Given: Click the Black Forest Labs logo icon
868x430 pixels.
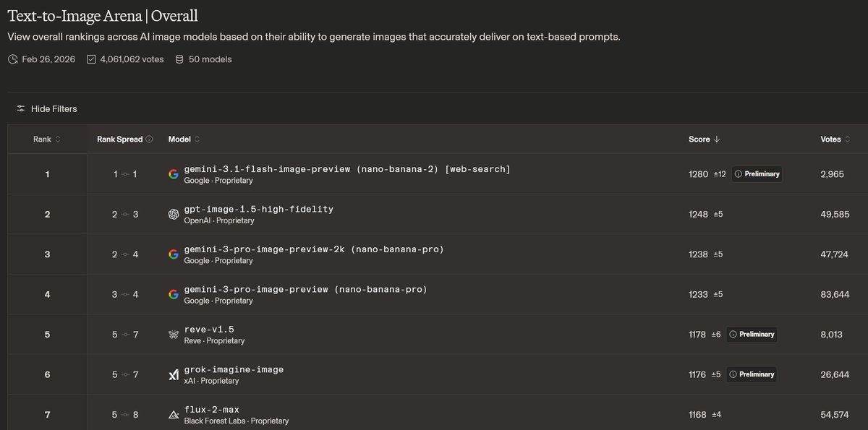Looking at the screenshot, I should click(x=174, y=415).
